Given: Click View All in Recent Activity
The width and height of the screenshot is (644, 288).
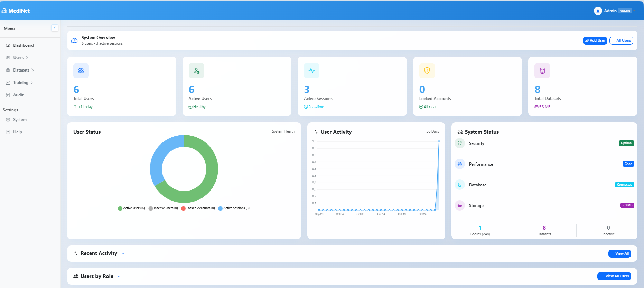Looking at the screenshot, I should point(619,253).
